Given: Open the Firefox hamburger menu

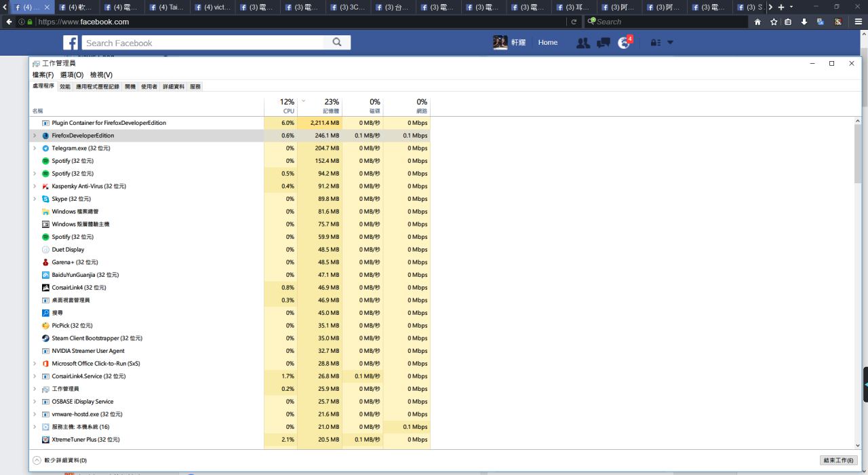Looking at the screenshot, I should [x=858, y=22].
